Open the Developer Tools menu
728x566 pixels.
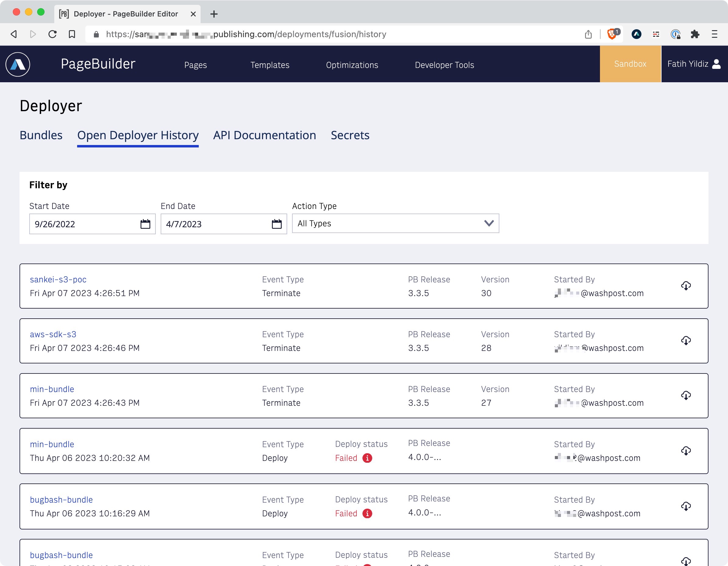point(444,65)
